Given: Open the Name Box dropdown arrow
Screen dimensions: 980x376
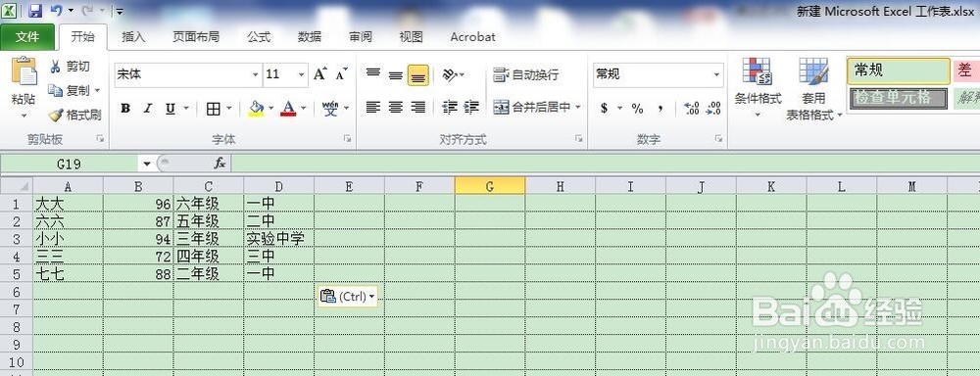Looking at the screenshot, I should [147, 164].
